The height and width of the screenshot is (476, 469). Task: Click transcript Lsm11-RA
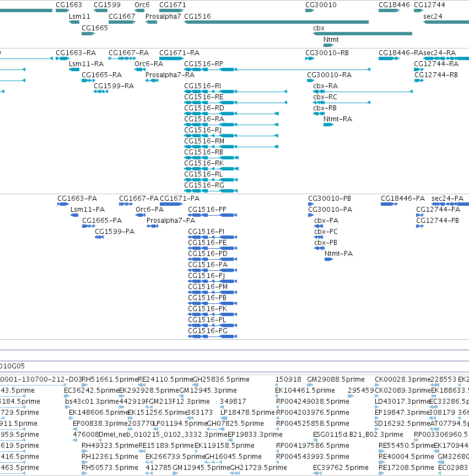(x=86, y=64)
